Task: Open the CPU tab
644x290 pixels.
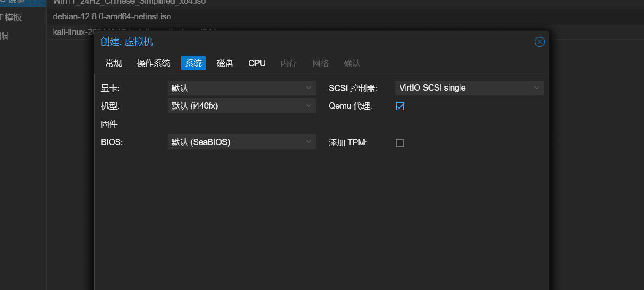Action: click(257, 63)
